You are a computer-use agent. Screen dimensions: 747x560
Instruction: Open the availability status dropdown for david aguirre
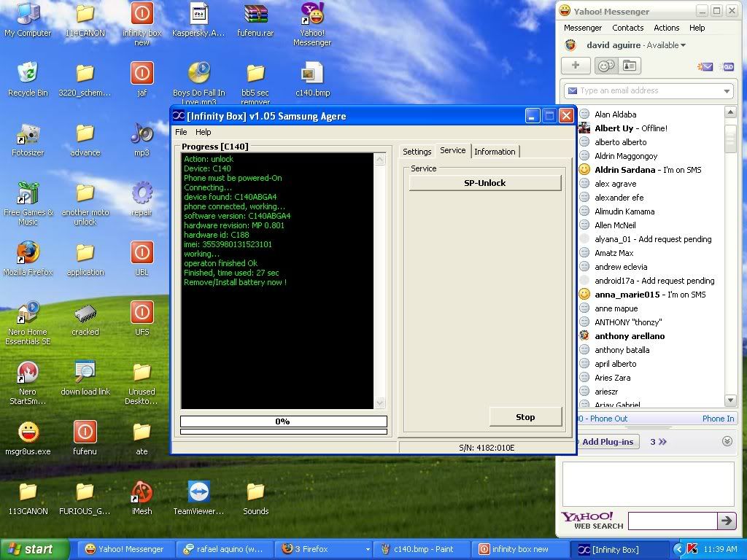(683, 45)
